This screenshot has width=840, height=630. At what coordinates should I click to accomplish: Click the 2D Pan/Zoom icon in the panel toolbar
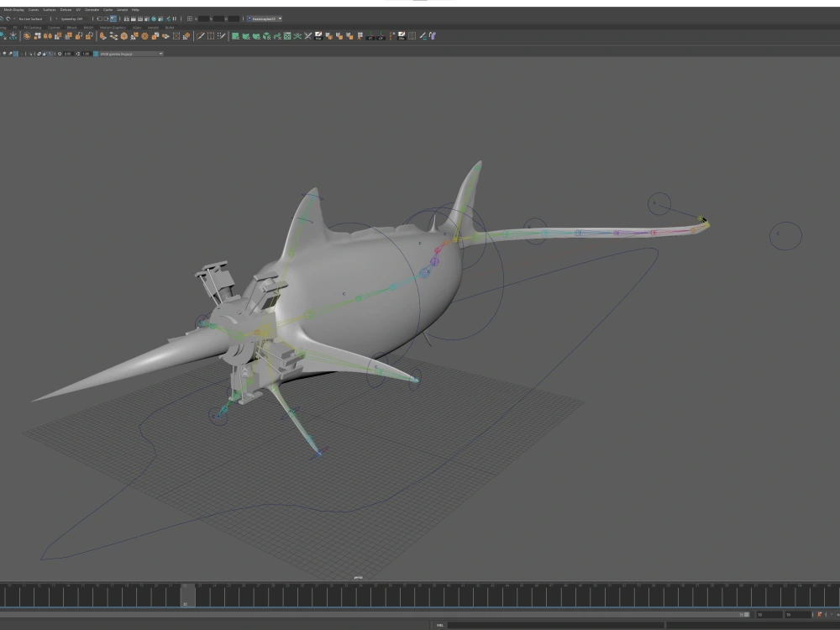(30, 53)
